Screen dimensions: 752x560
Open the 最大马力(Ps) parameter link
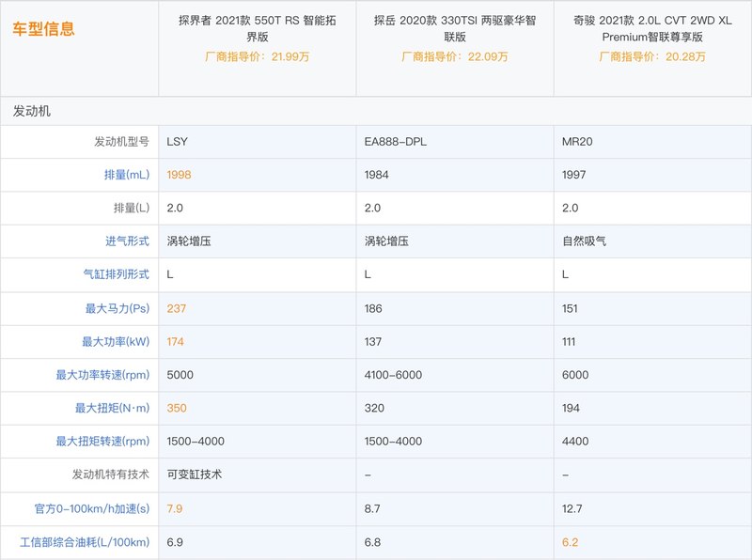coord(117,308)
